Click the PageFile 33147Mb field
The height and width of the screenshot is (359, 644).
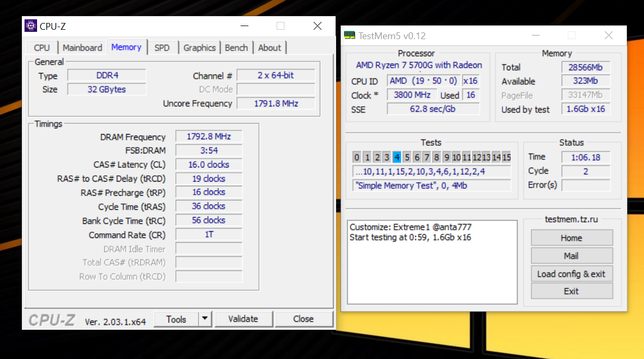[586, 95]
